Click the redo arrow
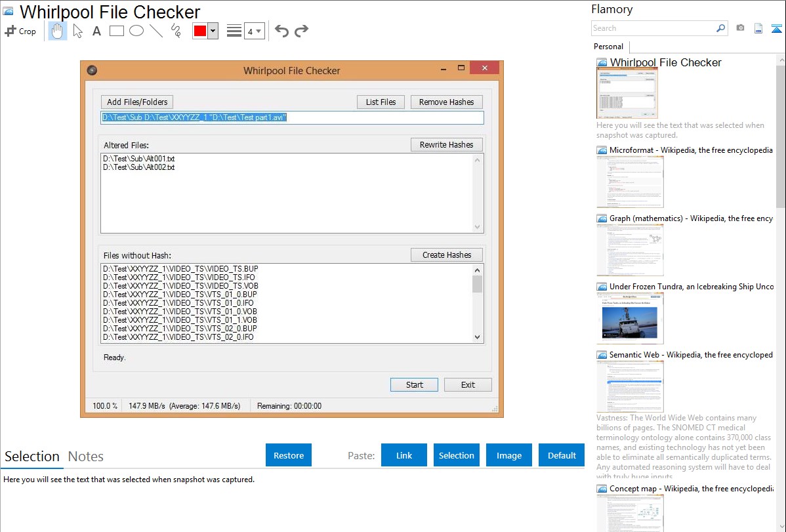 (301, 31)
